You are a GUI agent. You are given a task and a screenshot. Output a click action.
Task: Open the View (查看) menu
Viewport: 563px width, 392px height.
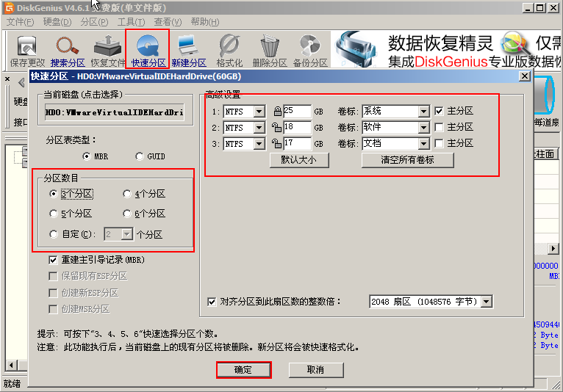pos(168,22)
